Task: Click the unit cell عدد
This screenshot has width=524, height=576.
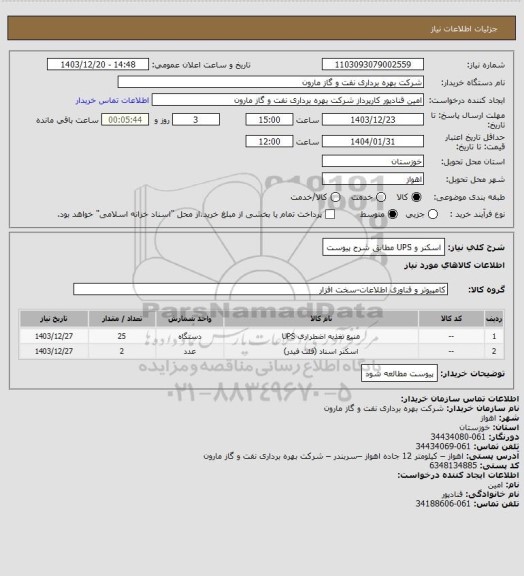Action: click(190, 351)
